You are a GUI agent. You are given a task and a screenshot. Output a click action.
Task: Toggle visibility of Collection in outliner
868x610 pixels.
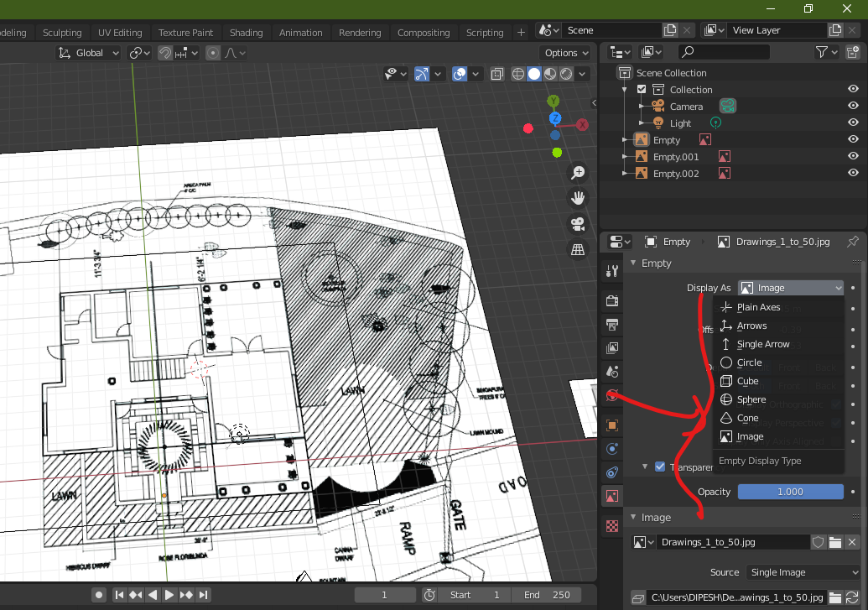pos(853,89)
